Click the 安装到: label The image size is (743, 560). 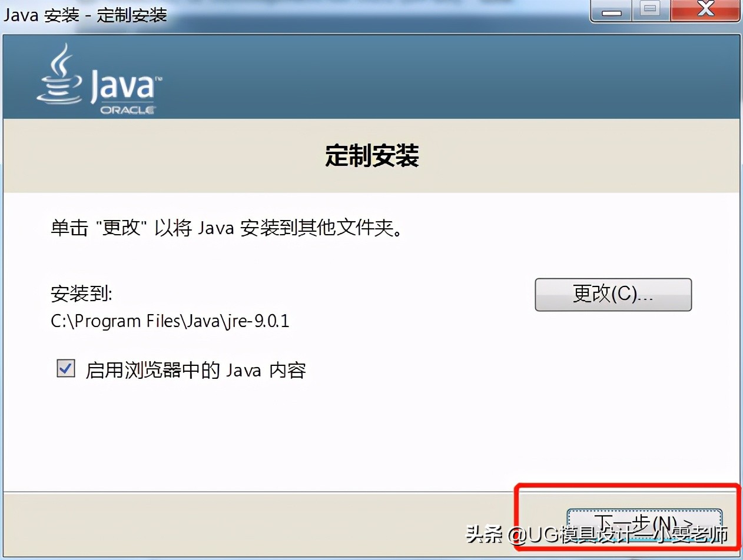pos(81,293)
